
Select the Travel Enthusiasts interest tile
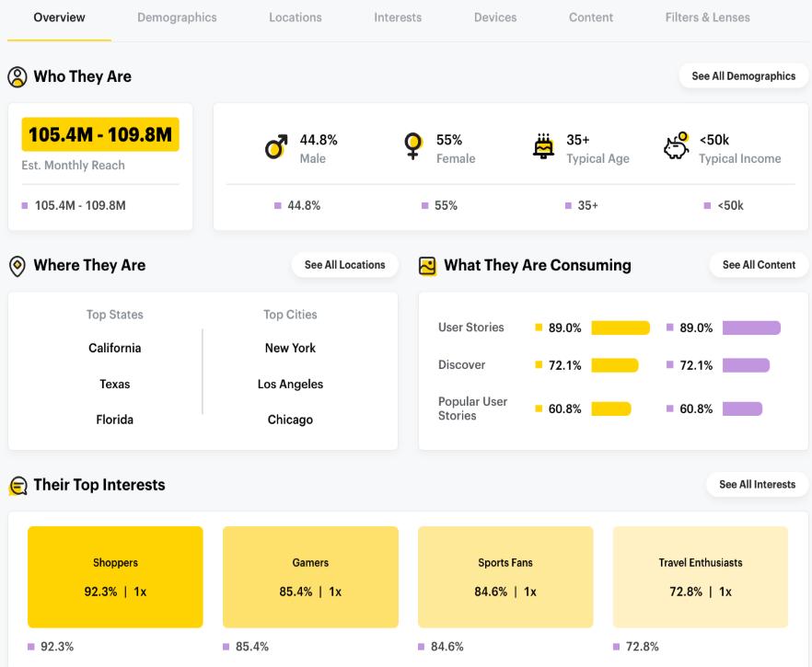(700, 577)
